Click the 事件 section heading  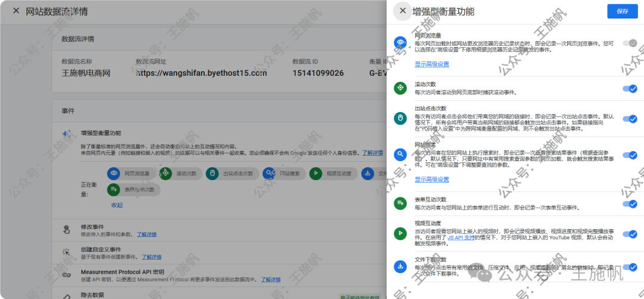(68, 111)
